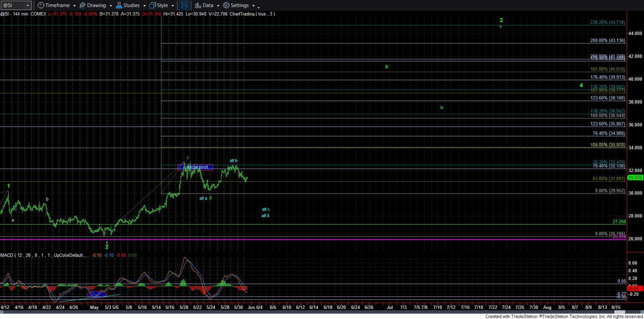
Task: Open the Style menu label
Action: (162, 5)
